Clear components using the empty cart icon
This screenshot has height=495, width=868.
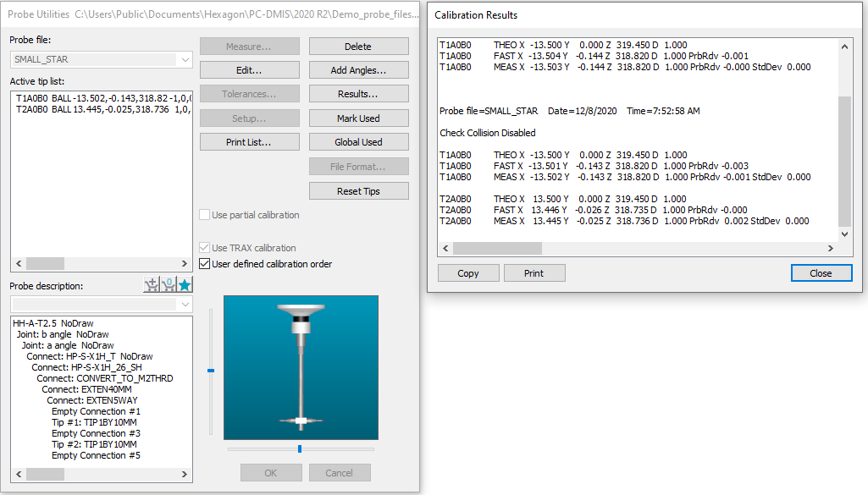[x=168, y=285]
